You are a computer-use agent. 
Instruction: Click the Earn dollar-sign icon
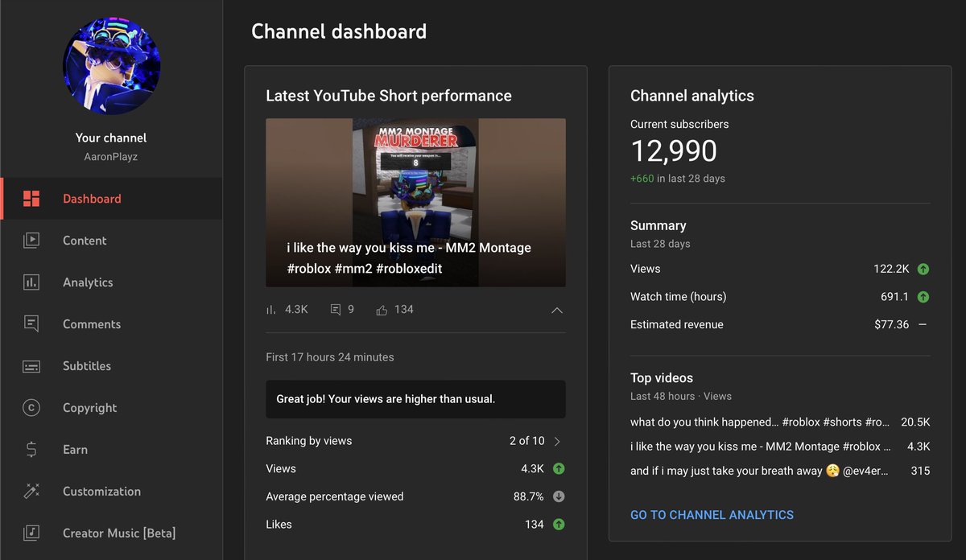32,449
